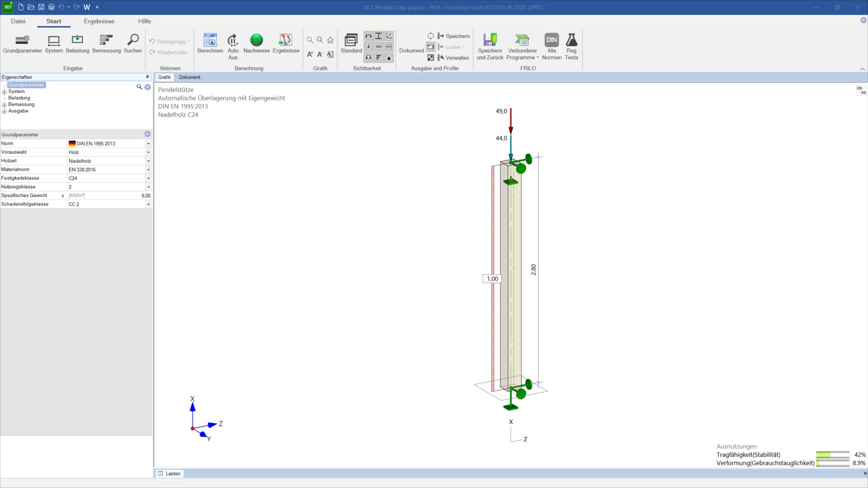Open the System input icon
The width and height of the screenshot is (868, 488).
pos(54,44)
